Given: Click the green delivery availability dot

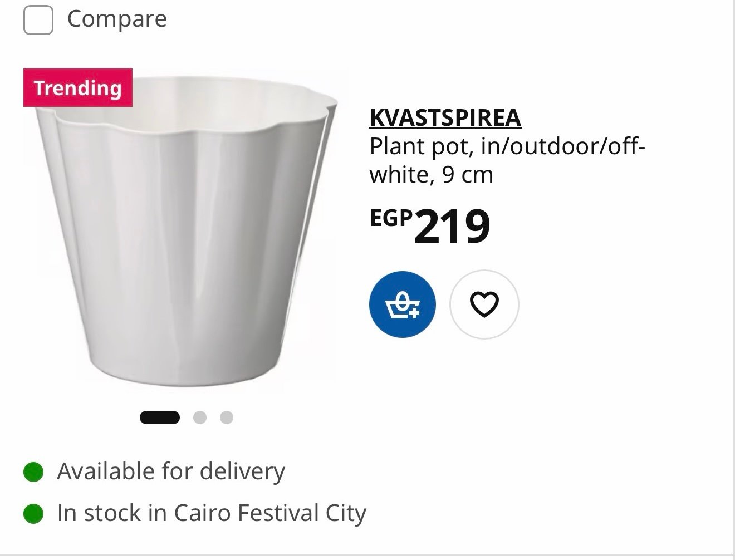Looking at the screenshot, I should (33, 472).
